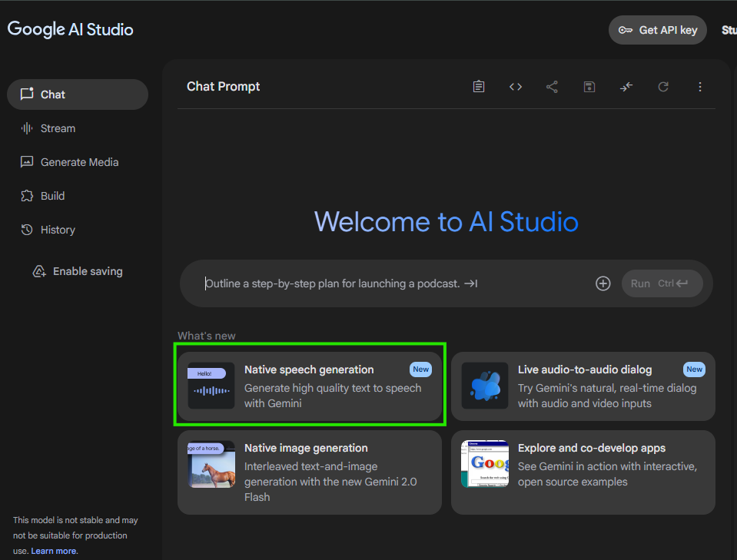Click the Chat Prompt title text
This screenshot has width=737, height=560.
(224, 87)
